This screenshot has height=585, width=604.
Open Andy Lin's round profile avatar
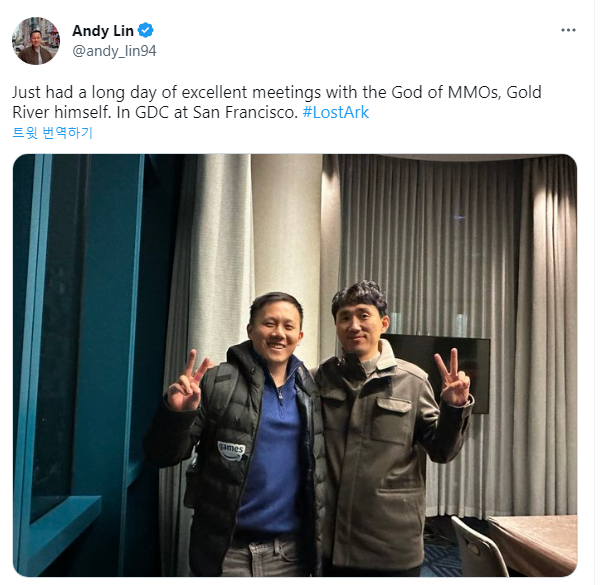[x=36, y=41]
